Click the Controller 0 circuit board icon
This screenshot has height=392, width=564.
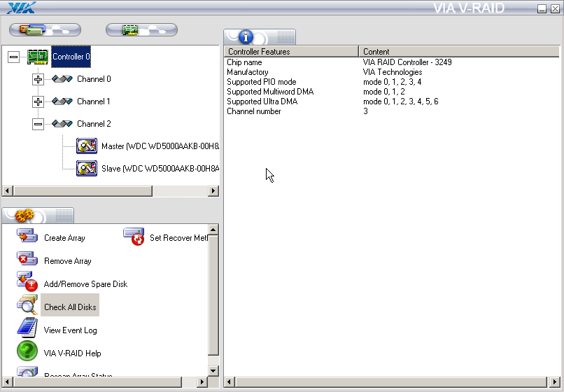pos(38,57)
